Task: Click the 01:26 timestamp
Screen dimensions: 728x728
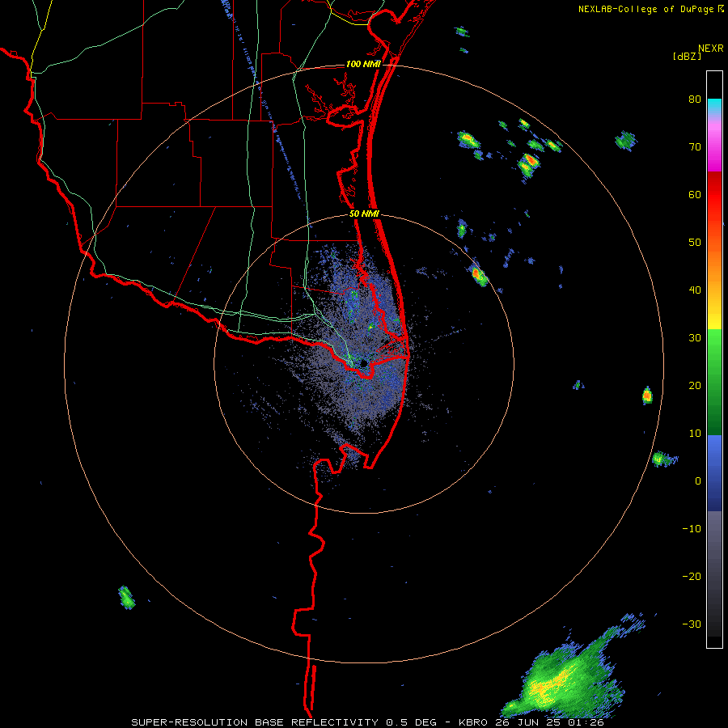Action: (585, 722)
